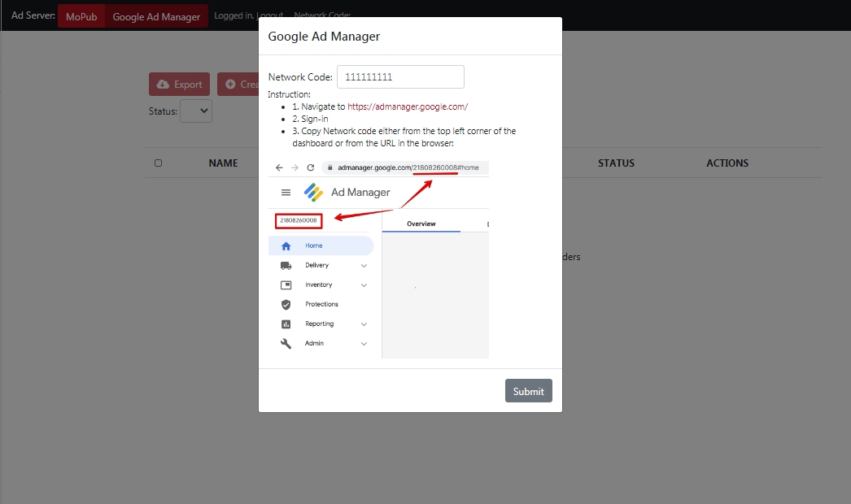Click the Create button with the plus icon
The image size is (851, 504).
coord(238,84)
